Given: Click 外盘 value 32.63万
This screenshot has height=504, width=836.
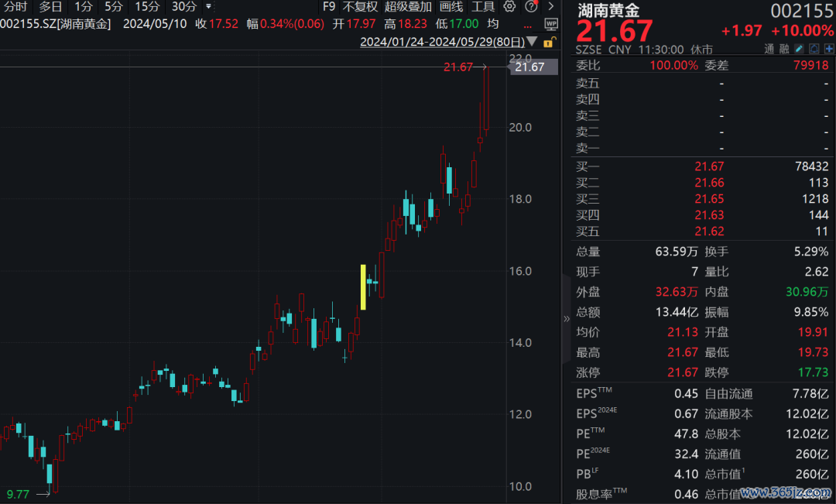Looking at the screenshot, I should point(677,293).
